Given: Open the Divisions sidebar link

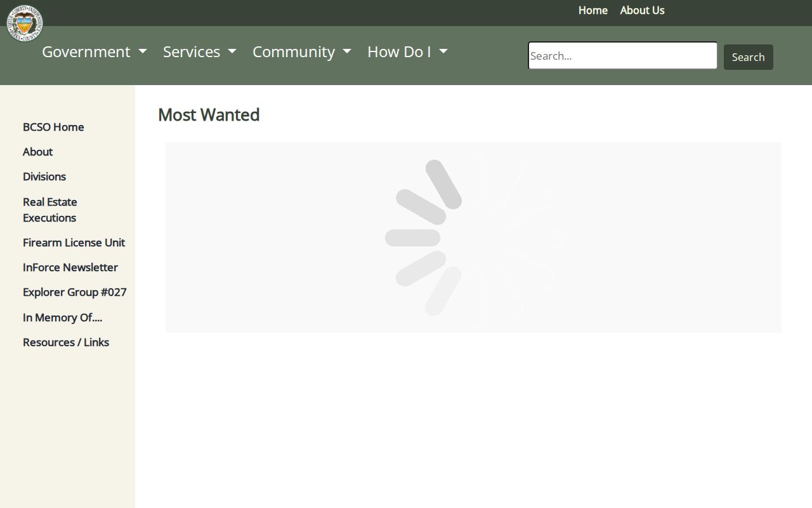Looking at the screenshot, I should click(x=44, y=177).
